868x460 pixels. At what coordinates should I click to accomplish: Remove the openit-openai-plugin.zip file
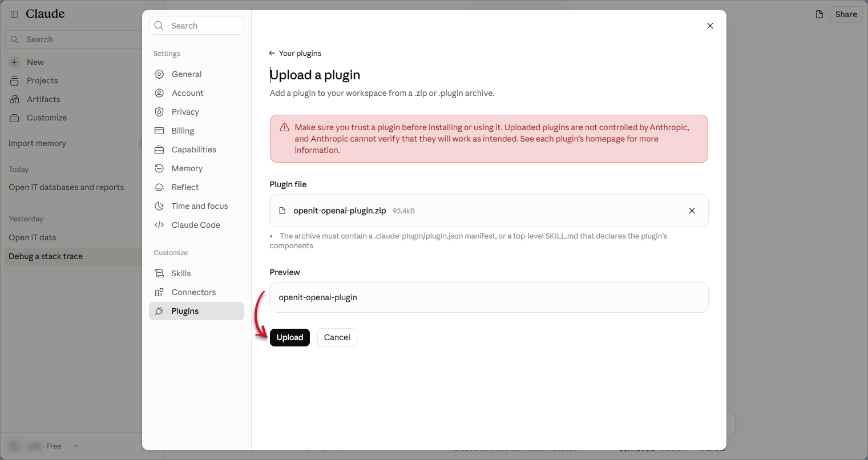click(692, 211)
